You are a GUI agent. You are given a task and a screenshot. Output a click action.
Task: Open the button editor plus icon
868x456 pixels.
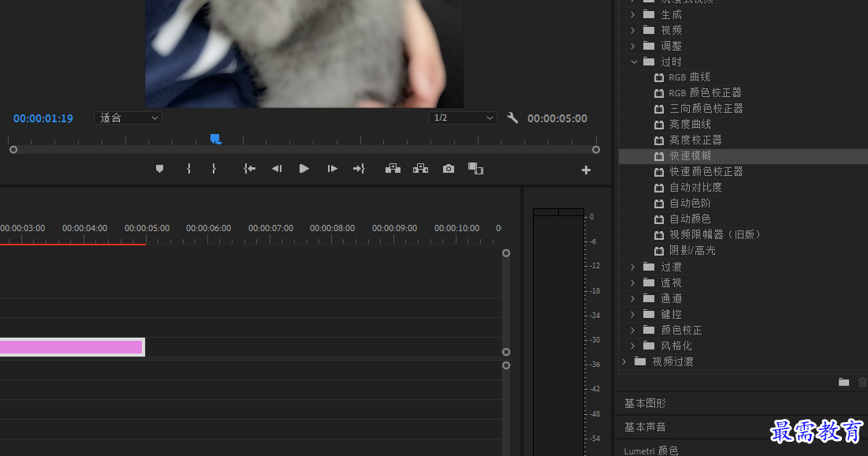pos(586,170)
